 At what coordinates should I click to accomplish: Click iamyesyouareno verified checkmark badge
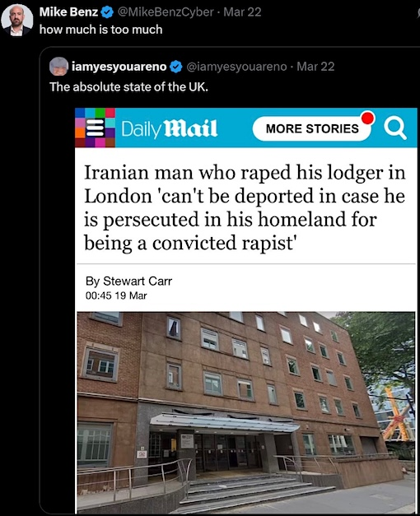coord(176,67)
